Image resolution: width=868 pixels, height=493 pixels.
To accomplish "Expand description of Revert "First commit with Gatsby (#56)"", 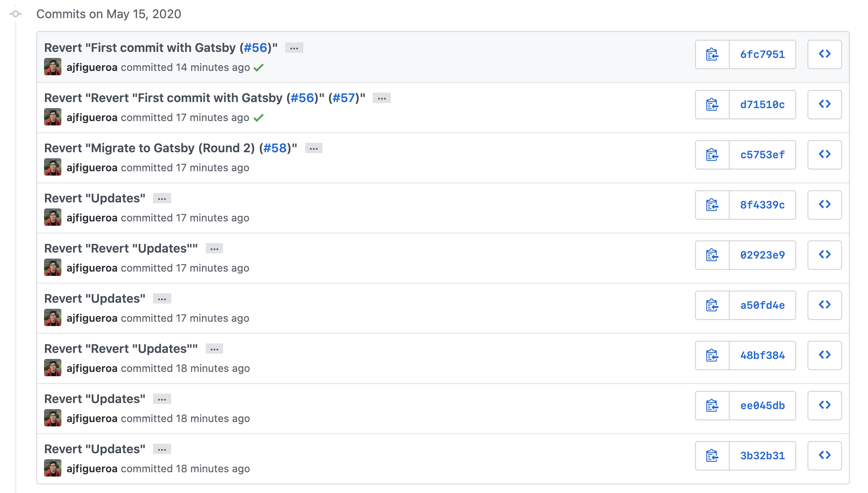I will (x=294, y=48).
